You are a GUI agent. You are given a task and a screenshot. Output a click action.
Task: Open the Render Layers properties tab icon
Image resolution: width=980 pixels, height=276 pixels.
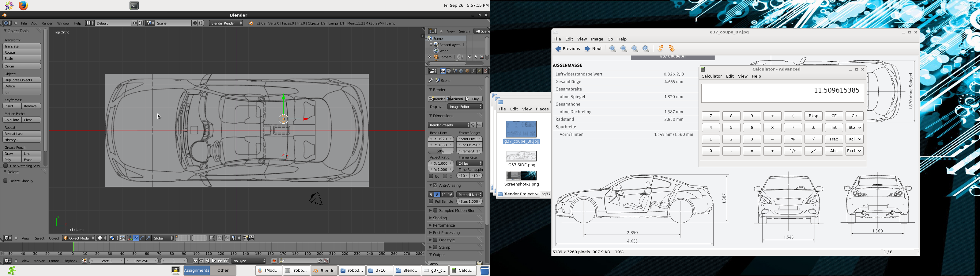click(449, 71)
